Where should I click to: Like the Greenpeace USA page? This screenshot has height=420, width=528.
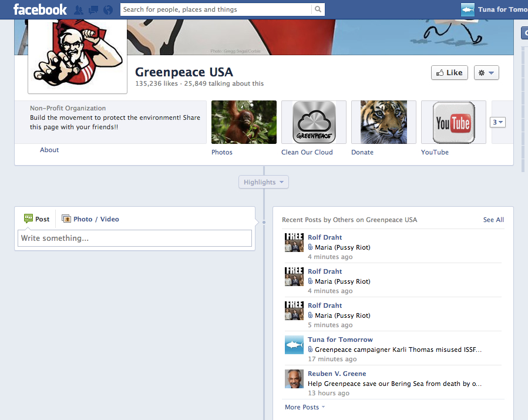pyautogui.click(x=449, y=73)
